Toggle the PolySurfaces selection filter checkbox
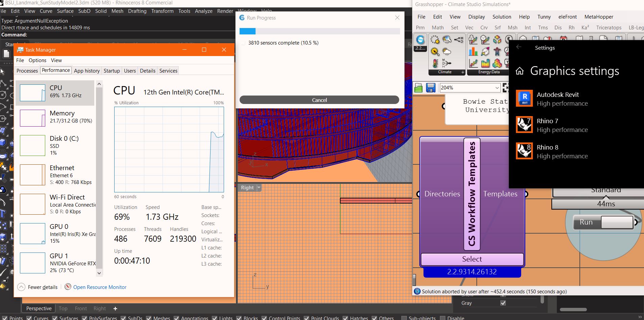Screen dimensions: 644x320 [84, 318]
